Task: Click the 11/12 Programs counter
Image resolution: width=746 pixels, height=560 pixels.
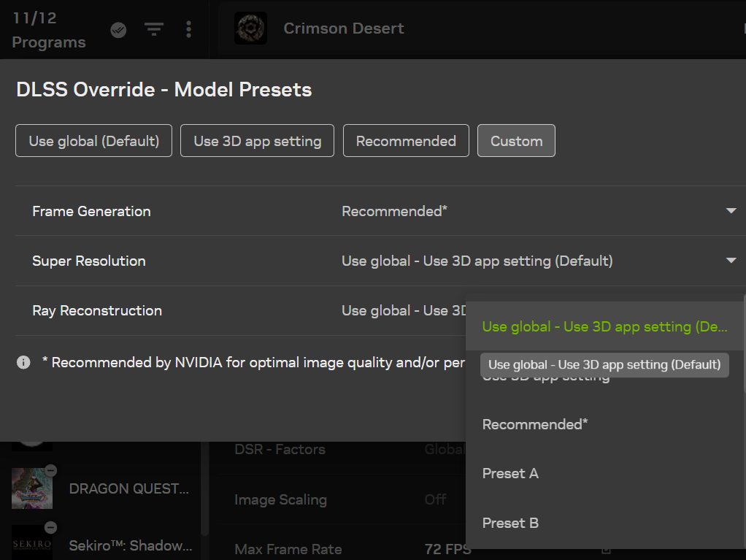Action: [48, 30]
